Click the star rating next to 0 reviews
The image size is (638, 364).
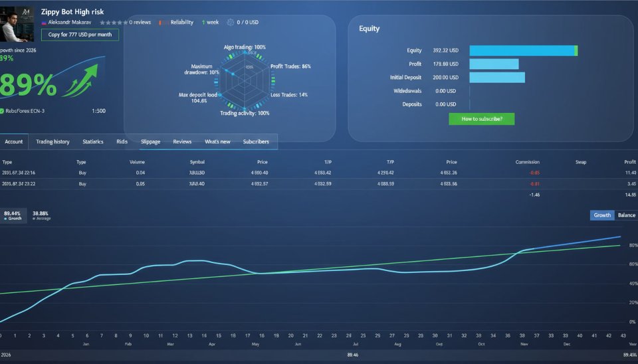[114, 23]
